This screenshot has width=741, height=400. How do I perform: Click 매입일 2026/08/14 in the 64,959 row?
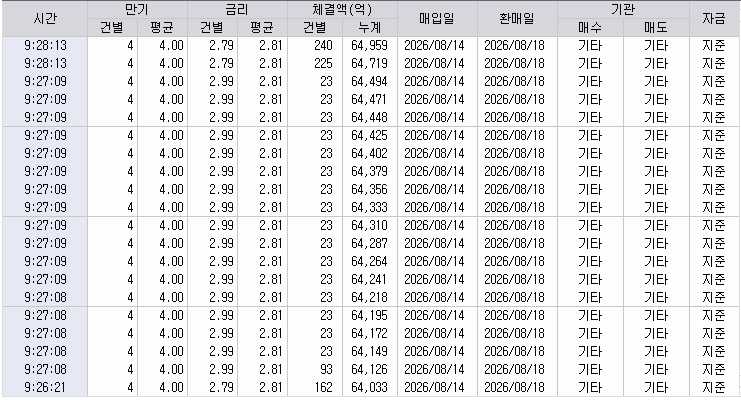434,46
